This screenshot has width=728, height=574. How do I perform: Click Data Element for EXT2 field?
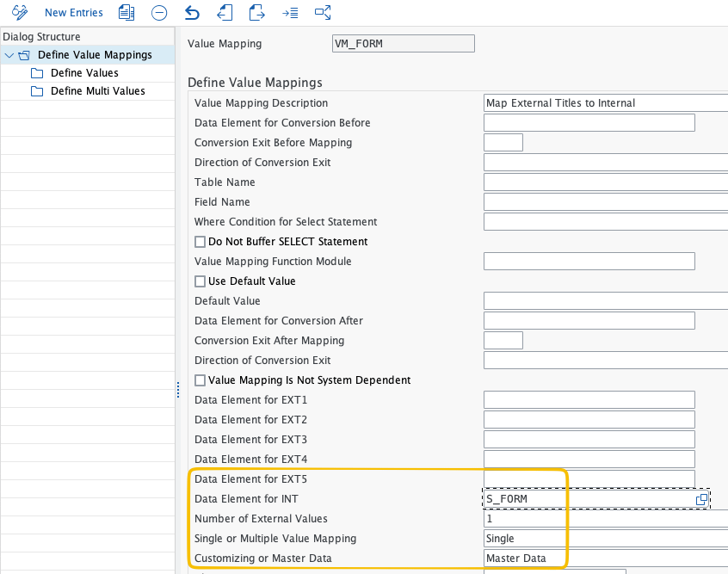click(589, 419)
